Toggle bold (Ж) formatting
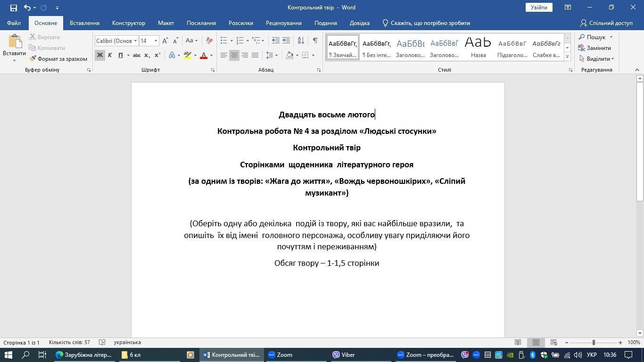This screenshot has width=644, height=362. point(99,55)
